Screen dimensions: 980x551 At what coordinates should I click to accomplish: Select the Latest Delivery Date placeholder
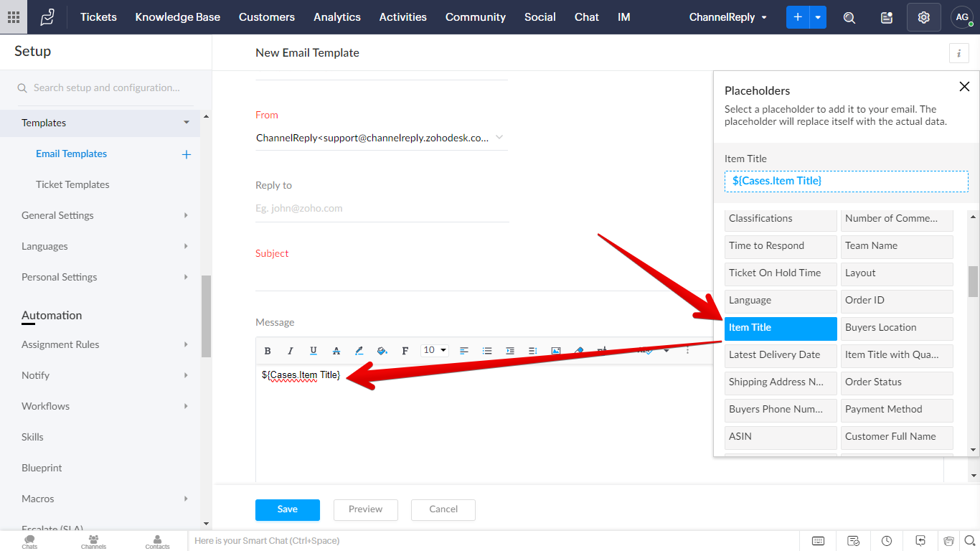tap(781, 355)
